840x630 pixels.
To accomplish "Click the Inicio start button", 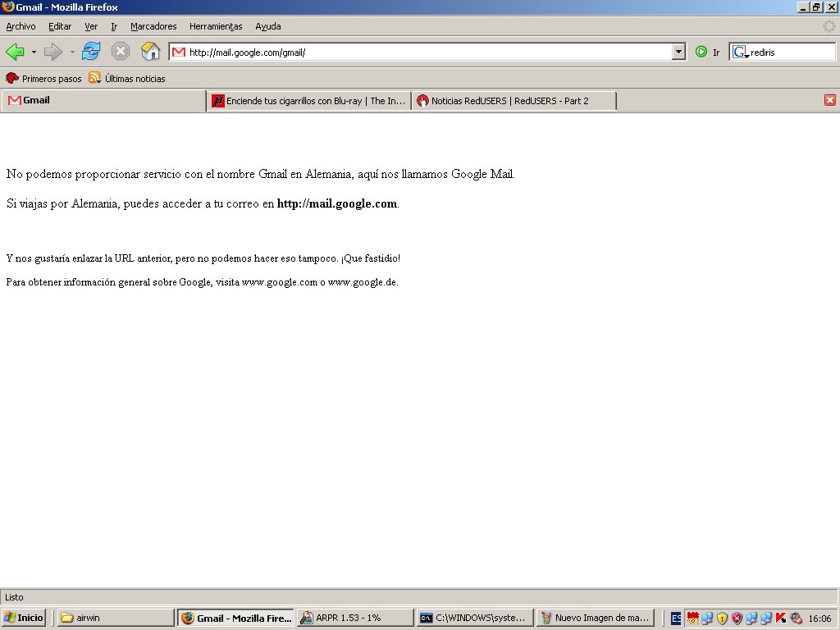I will click(x=23, y=618).
